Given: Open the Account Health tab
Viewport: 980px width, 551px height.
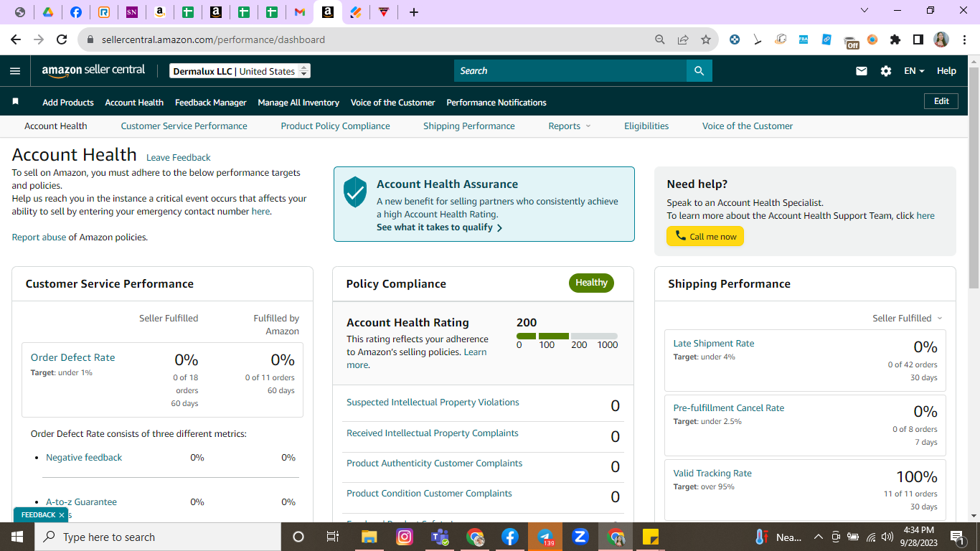Looking at the screenshot, I should coord(56,126).
